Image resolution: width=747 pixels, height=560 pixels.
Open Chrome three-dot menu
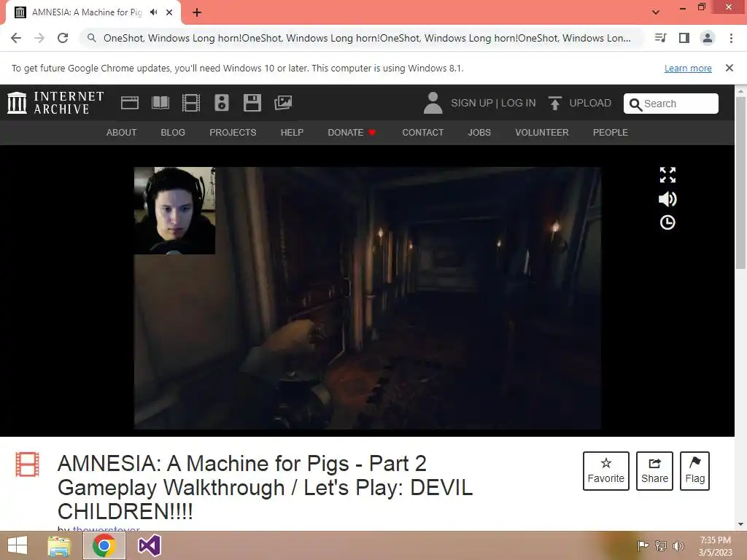[x=731, y=38]
